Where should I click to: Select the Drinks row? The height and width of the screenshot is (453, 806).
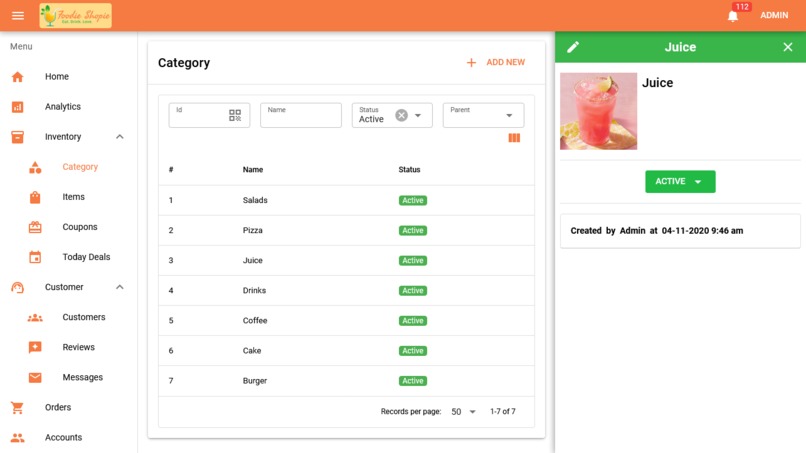pos(346,291)
